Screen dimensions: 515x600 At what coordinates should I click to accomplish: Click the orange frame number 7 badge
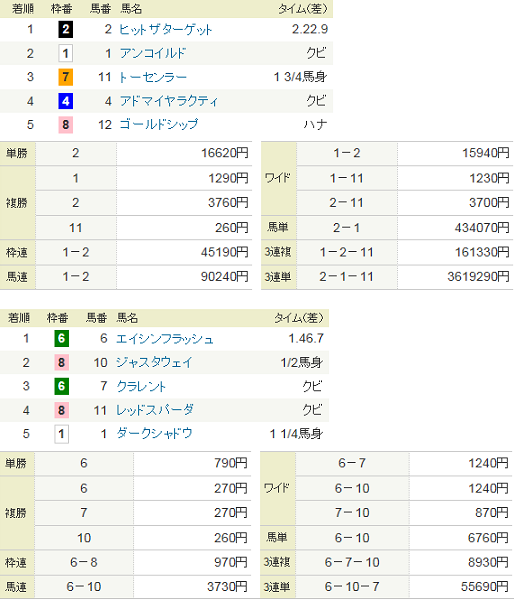[65, 77]
